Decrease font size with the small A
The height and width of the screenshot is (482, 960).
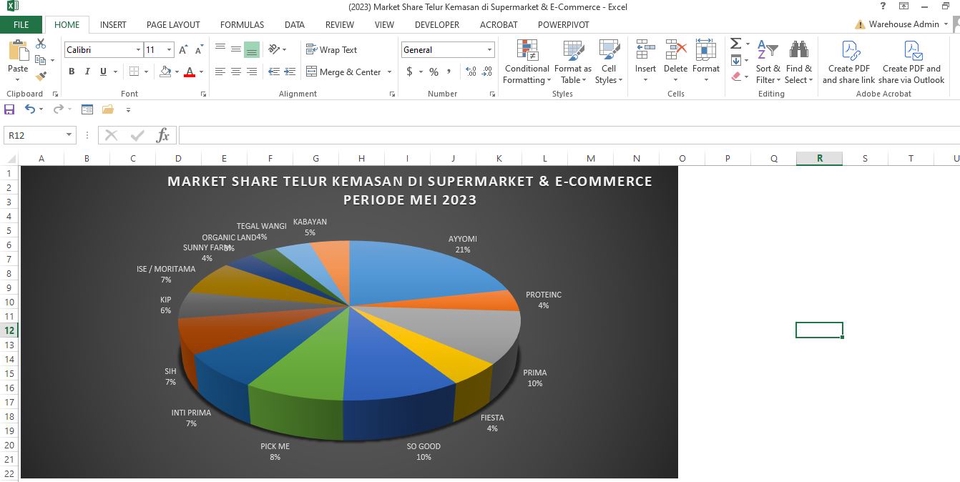coord(199,50)
